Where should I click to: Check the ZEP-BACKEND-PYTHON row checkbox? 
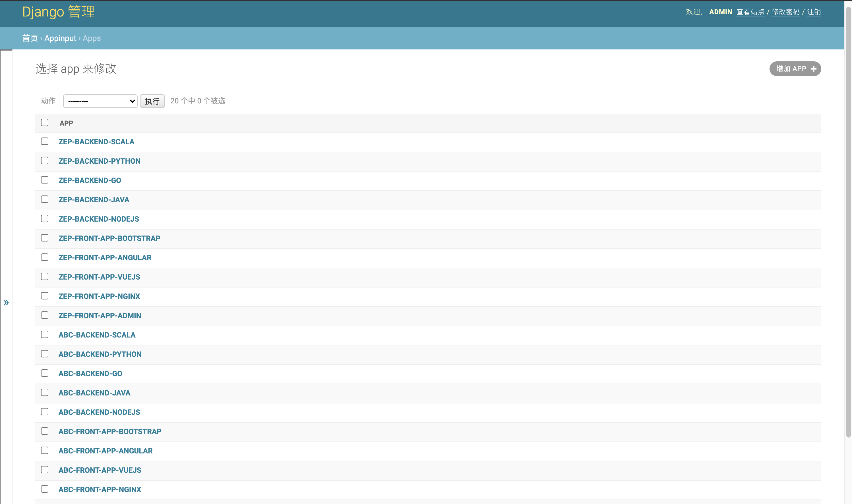click(x=45, y=161)
